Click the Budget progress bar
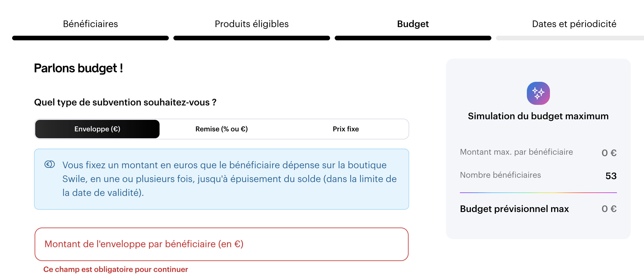644x280 pixels. click(413, 38)
